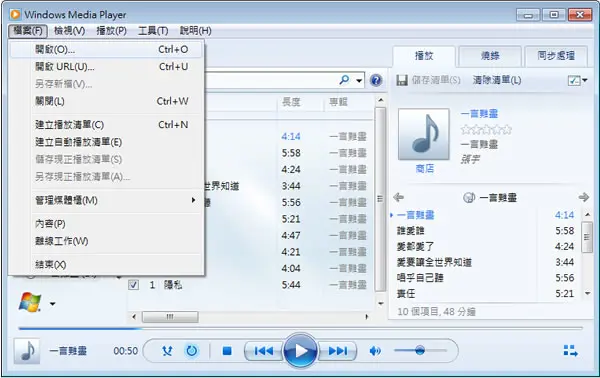The height and width of the screenshot is (378, 600).
Task: Click the album art music note thumbnail
Action: tap(424, 134)
